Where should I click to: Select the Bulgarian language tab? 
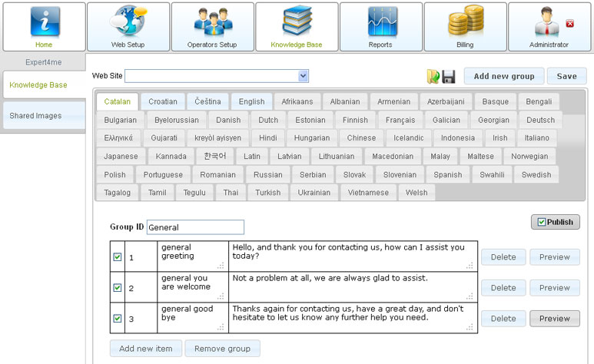pos(121,120)
